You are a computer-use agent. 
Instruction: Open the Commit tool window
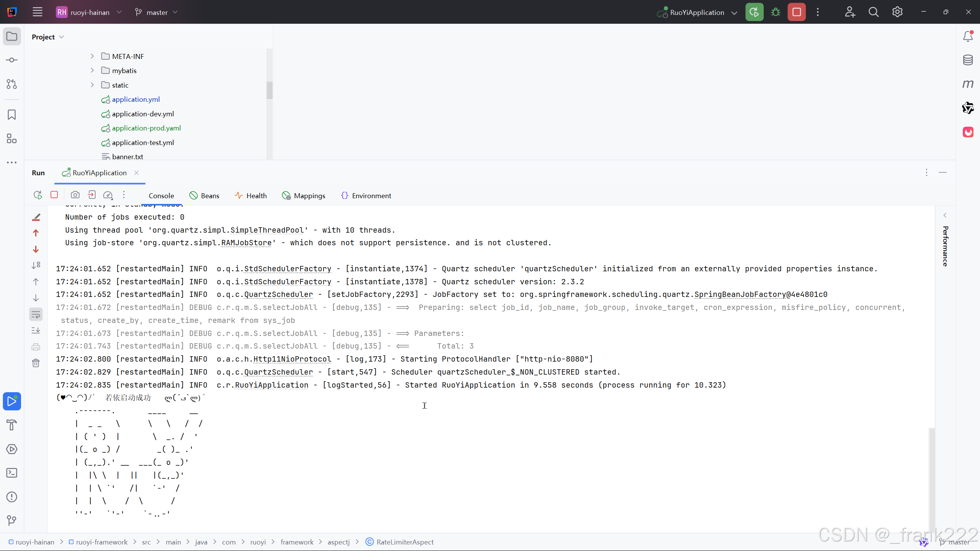(11, 60)
